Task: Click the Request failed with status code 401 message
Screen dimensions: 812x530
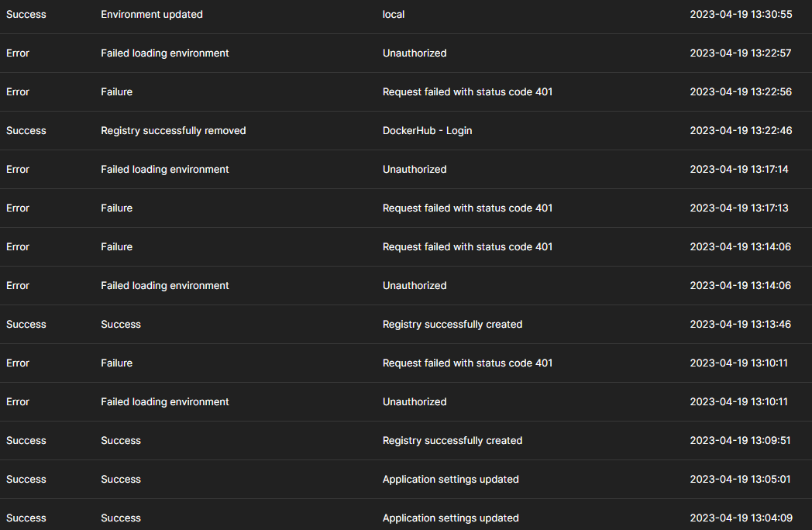Action: pyautogui.click(x=467, y=91)
